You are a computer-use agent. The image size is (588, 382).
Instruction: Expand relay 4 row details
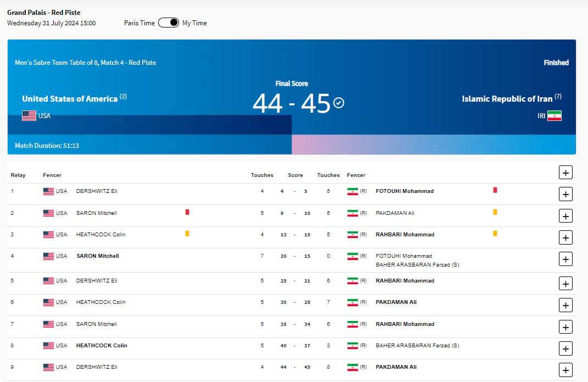(x=565, y=259)
